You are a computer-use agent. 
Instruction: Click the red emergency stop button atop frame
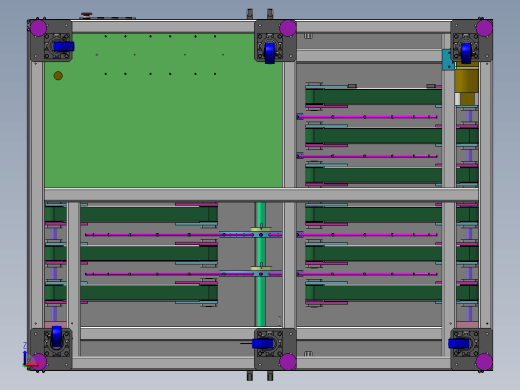coord(86,15)
